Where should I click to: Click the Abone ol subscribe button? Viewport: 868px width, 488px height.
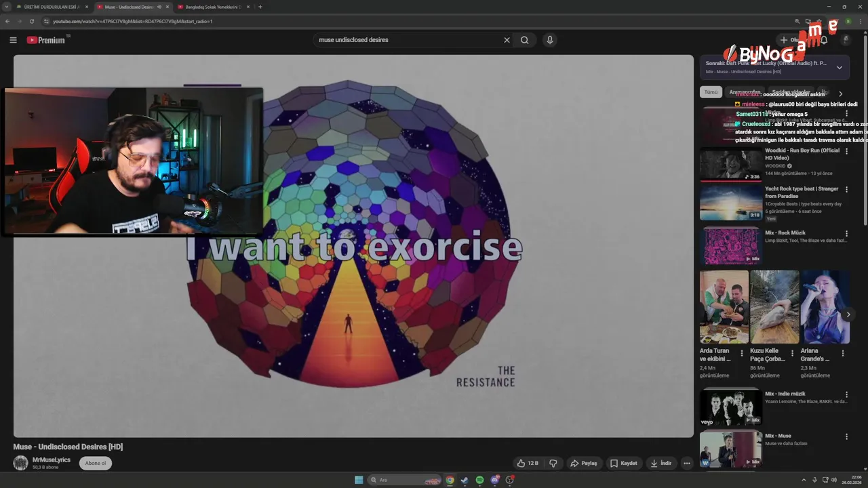96,464
